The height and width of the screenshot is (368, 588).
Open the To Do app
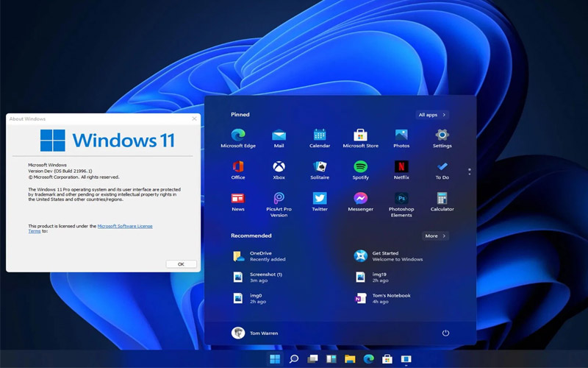point(442,170)
